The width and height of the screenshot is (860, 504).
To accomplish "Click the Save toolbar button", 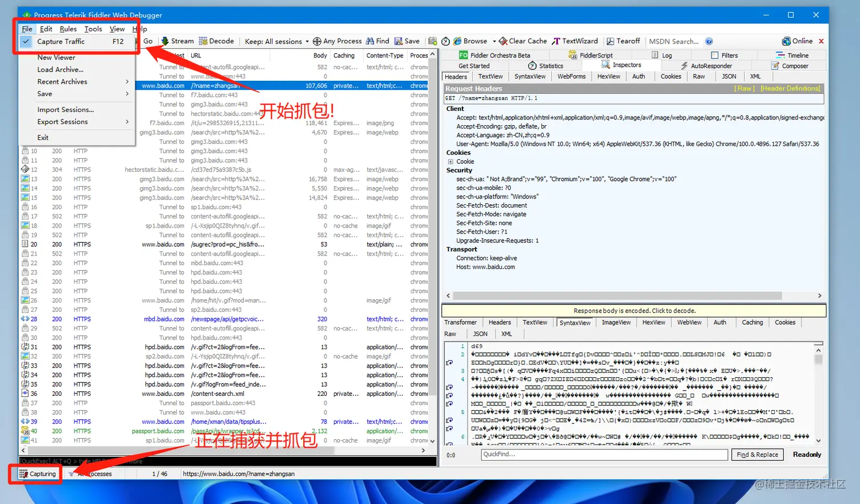I will [x=407, y=41].
